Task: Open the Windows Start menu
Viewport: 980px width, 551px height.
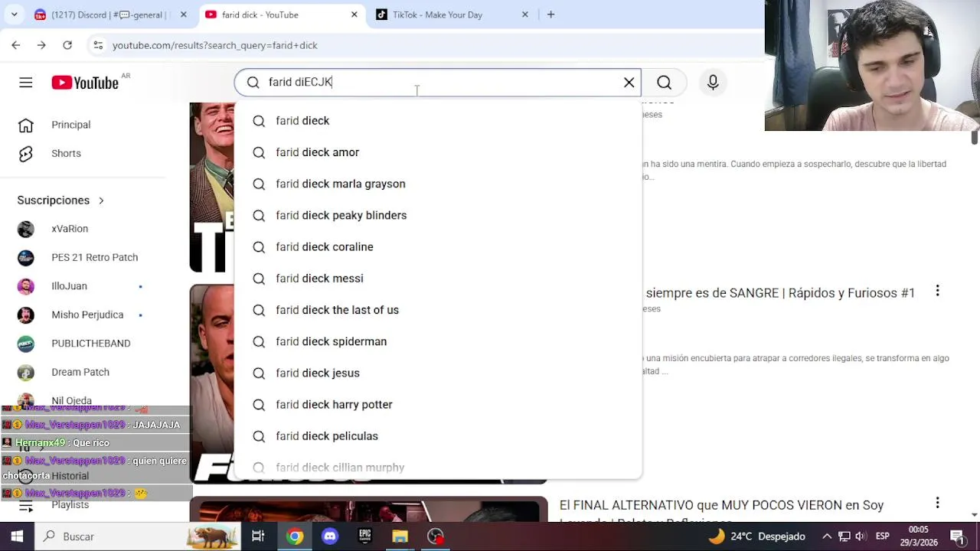Action: (x=17, y=536)
